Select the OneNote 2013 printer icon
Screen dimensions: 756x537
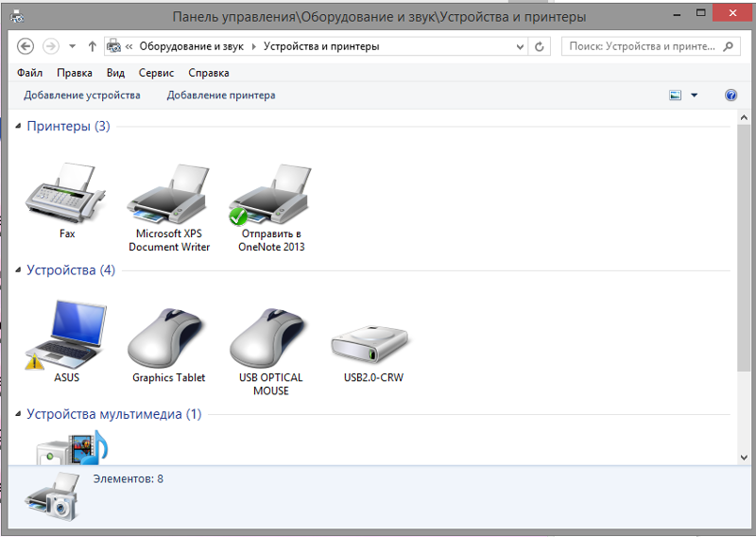coord(270,194)
